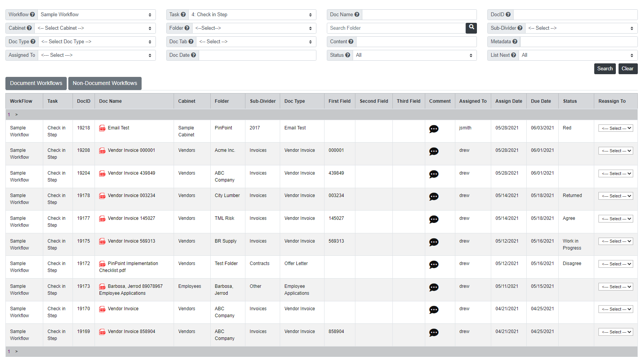Screen dimensions: 644x357
Task: Switch to Document Workflows tab
Action: pyautogui.click(x=36, y=83)
